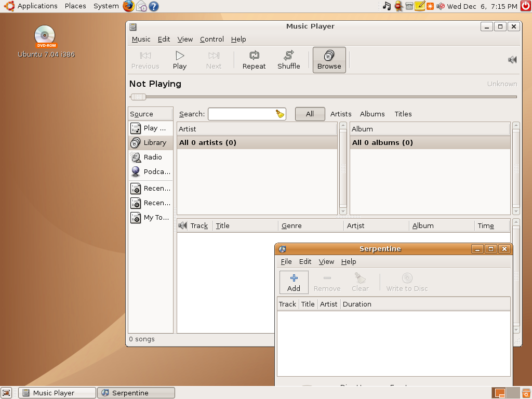Open Serpentine's Edit menu
Image resolution: width=532 pixels, height=399 pixels.
pyautogui.click(x=305, y=262)
